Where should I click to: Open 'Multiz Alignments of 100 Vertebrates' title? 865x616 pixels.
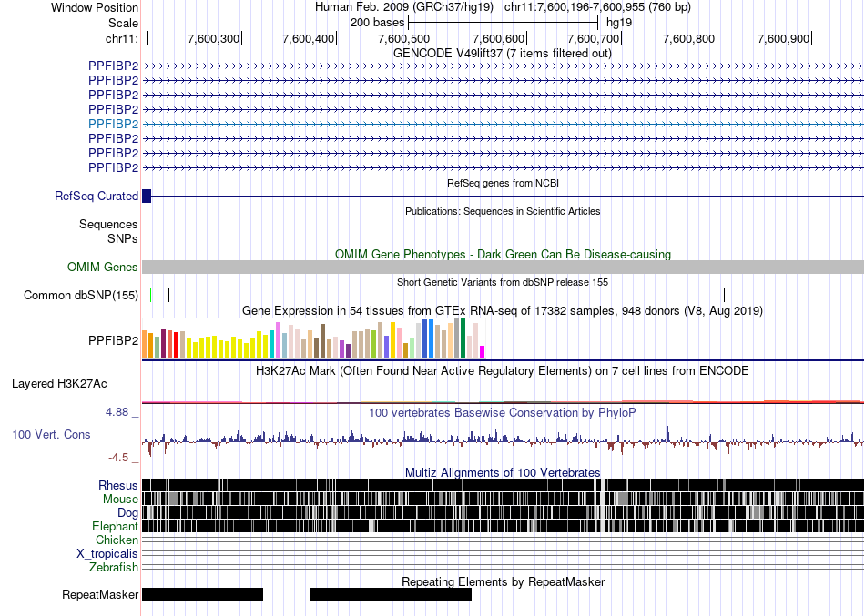click(503, 472)
